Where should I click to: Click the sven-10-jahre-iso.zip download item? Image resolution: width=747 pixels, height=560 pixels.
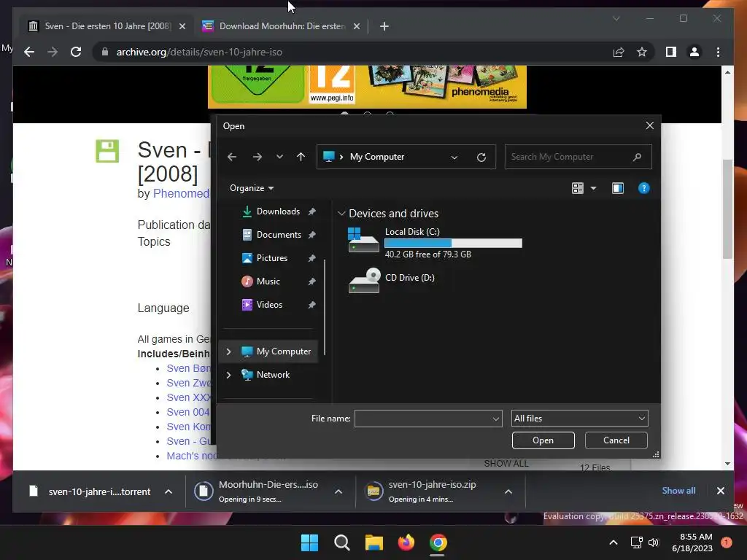click(x=432, y=491)
